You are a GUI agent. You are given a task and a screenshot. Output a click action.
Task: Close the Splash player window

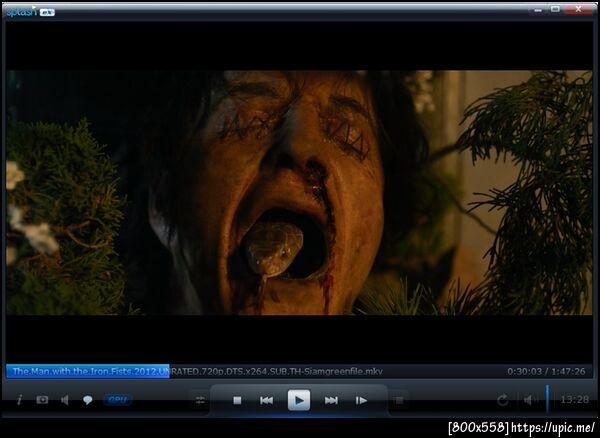[x=579, y=10]
